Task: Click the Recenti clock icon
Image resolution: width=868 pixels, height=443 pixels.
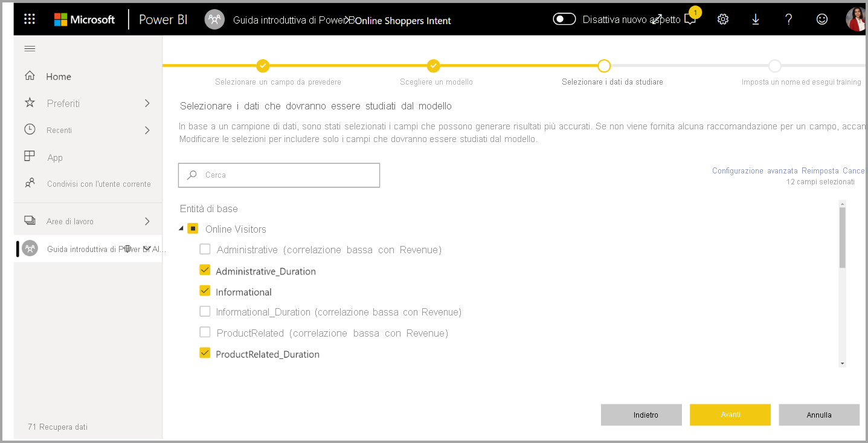Action: [x=30, y=129]
